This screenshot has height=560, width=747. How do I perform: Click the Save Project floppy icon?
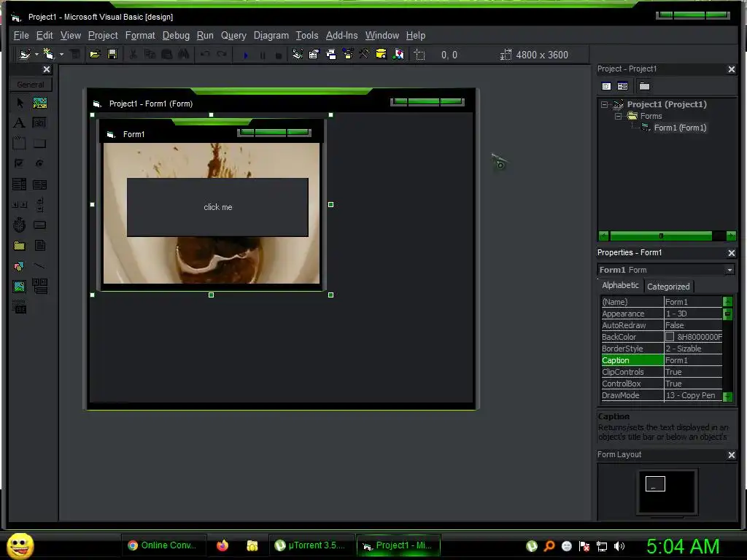pos(112,54)
